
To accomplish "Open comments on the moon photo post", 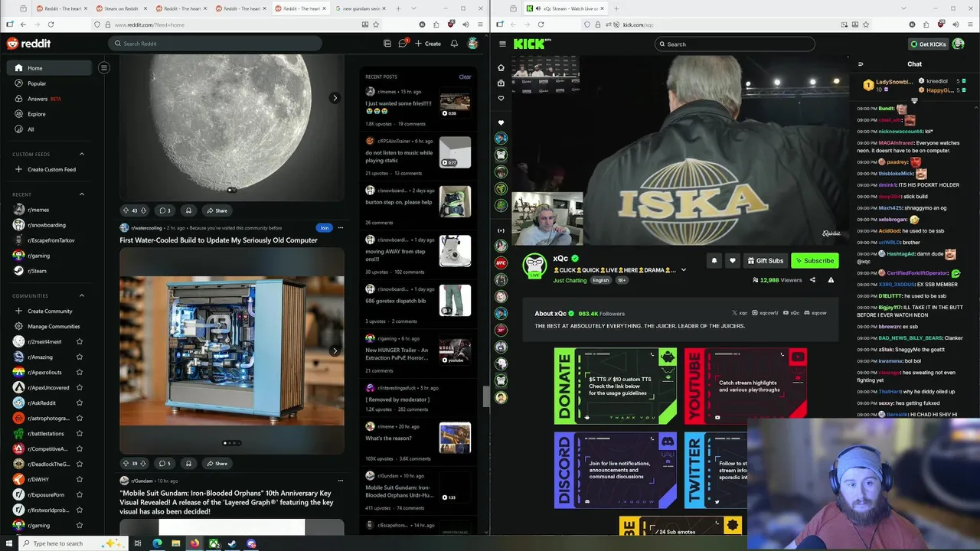I will pyautogui.click(x=165, y=210).
